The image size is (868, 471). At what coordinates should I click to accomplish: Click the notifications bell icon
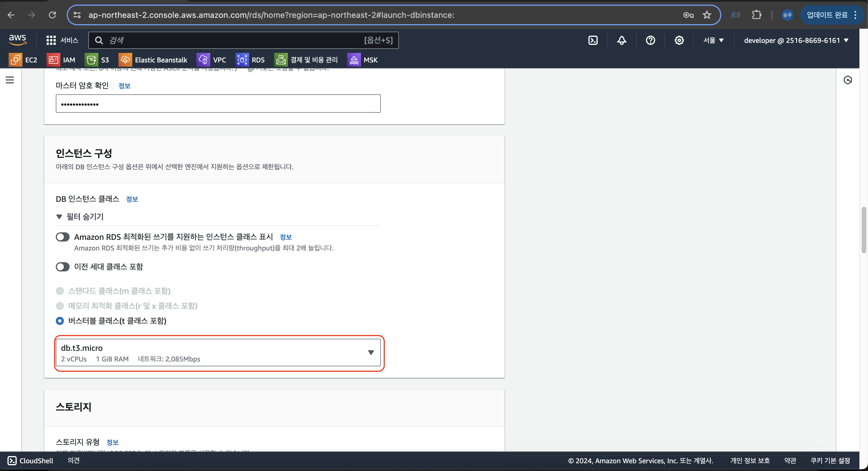coord(621,41)
